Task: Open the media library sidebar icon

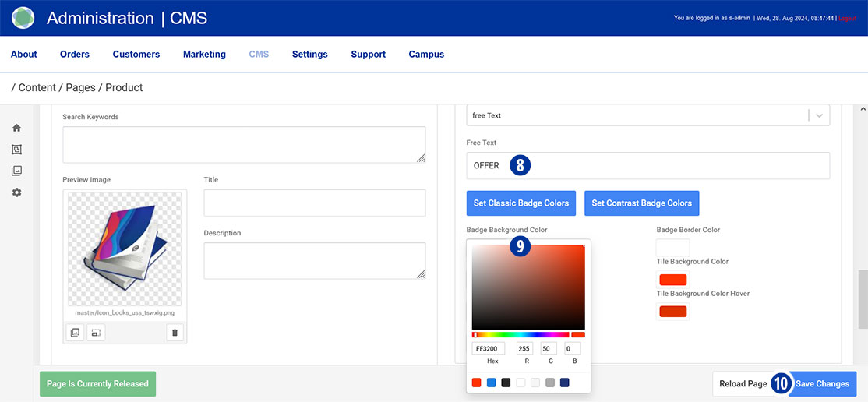Action: click(x=16, y=171)
